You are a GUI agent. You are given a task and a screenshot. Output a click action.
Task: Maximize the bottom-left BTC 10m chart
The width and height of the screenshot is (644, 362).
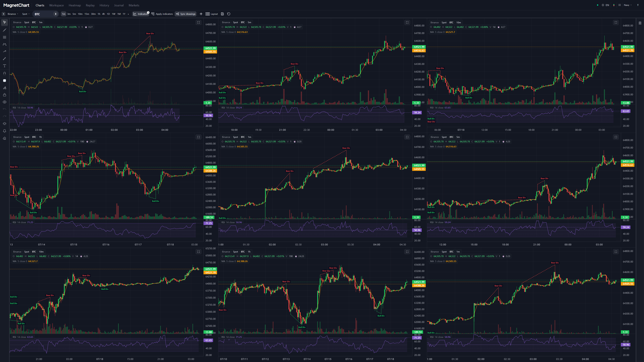198,252
